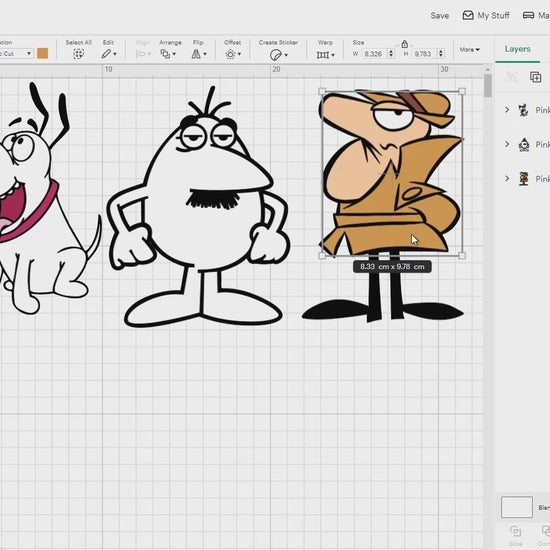Expand the second Pink layer group
Viewport: 550px width, 550px height.
(x=507, y=144)
